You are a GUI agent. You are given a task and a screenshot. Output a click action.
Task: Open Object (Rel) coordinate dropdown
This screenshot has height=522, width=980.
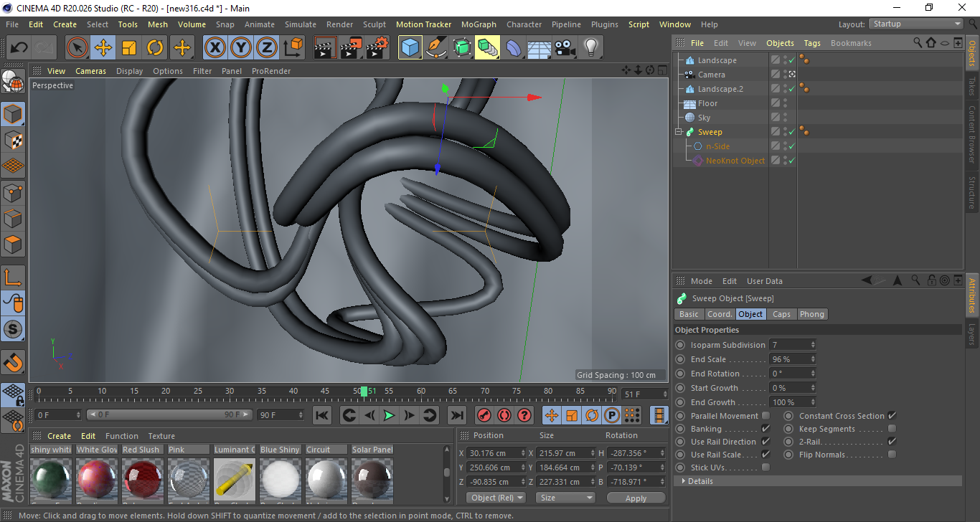click(x=496, y=498)
